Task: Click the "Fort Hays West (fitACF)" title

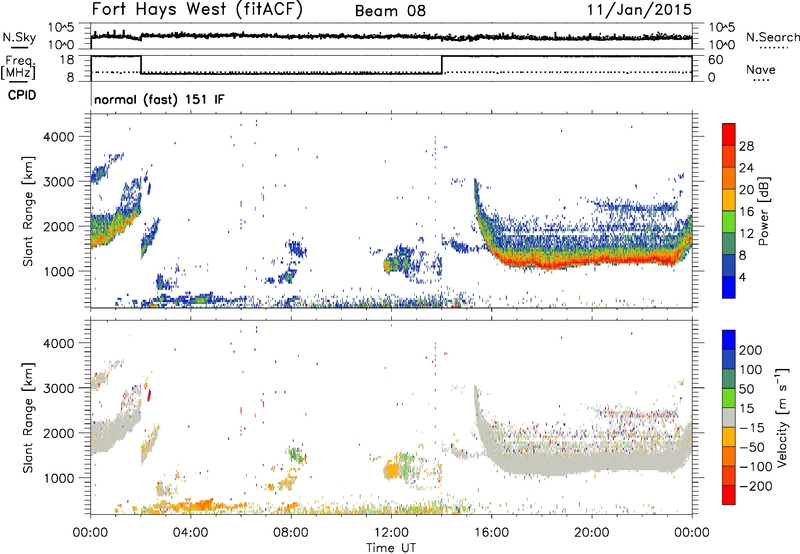Action: (197, 10)
